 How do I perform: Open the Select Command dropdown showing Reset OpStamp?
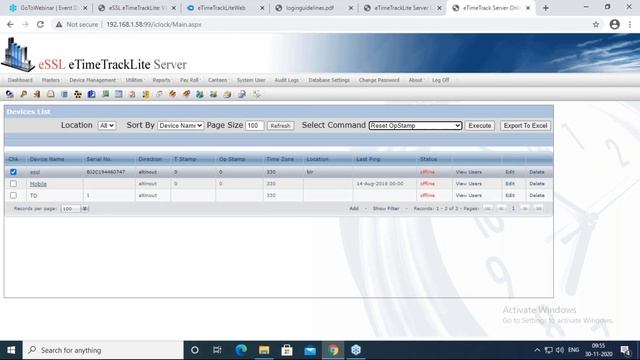click(x=415, y=126)
